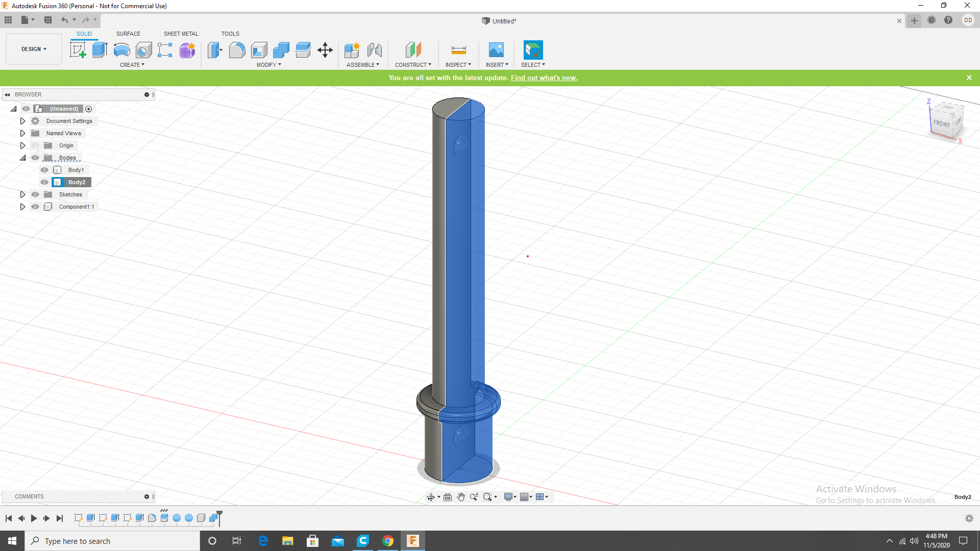Save the current document
980x551 pixels.
(48, 20)
